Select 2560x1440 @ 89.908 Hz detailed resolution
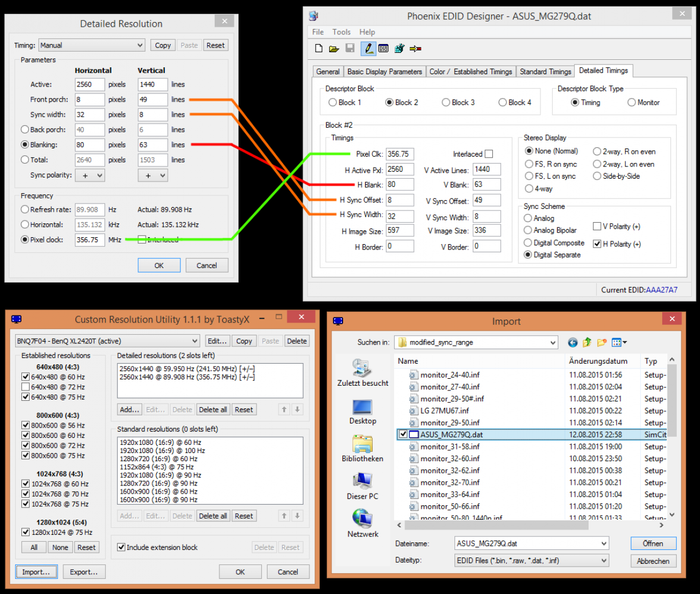This screenshot has width=700, height=594. (187, 377)
